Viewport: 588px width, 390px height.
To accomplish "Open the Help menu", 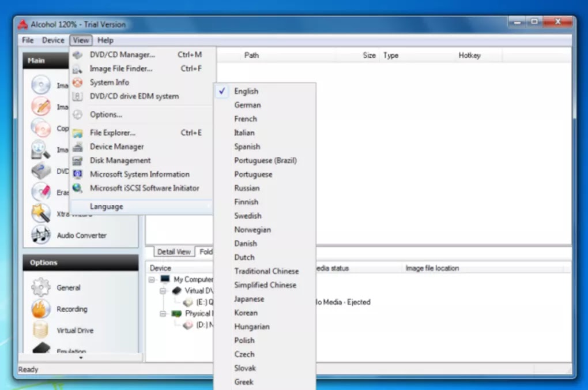I will tap(105, 40).
